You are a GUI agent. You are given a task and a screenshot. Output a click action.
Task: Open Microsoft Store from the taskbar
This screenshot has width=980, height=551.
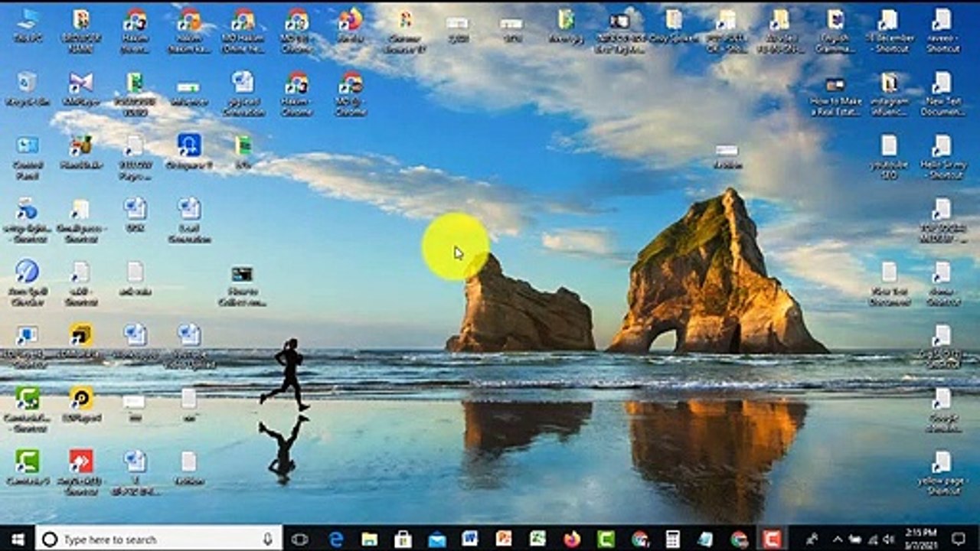[403, 539]
